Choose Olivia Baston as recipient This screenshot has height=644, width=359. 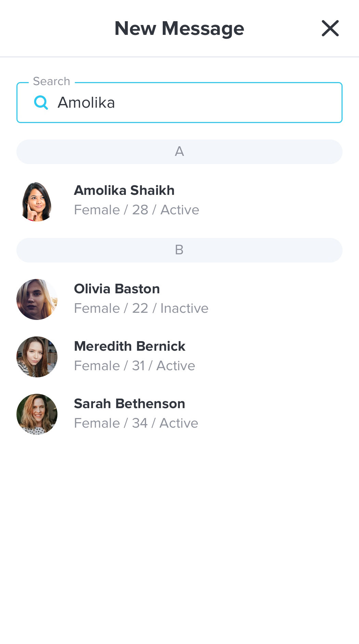pyautogui.click(x=117, y=289)
